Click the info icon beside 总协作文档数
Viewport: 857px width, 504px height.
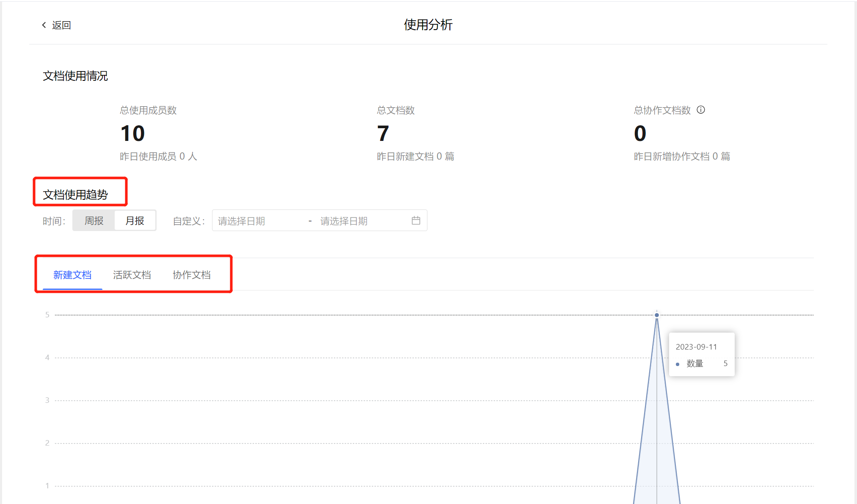point(701,110)
